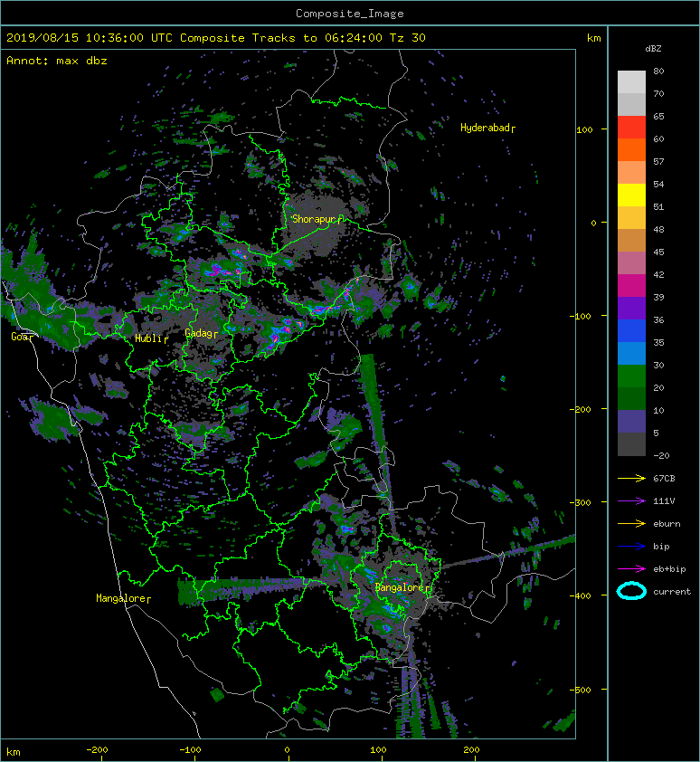Click the dBZ legend heading
Screen dimensions: 700x762
[x=653, y=49]
